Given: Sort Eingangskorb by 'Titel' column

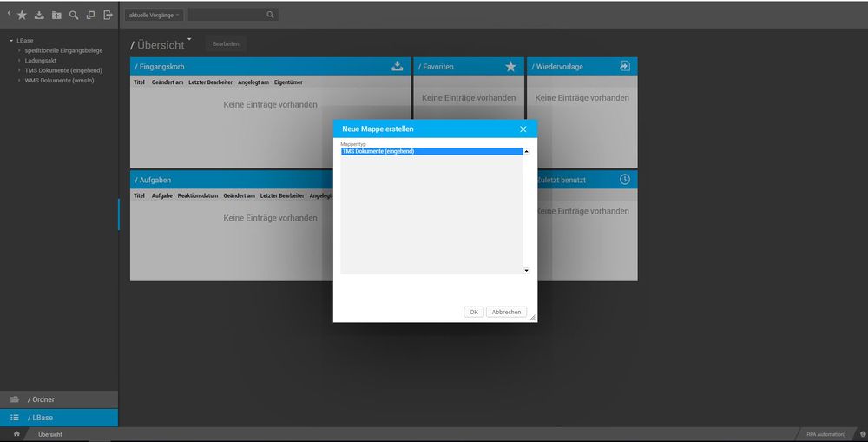Looking at the screenshot, I should pyautogui.click(x=139, y=82).
